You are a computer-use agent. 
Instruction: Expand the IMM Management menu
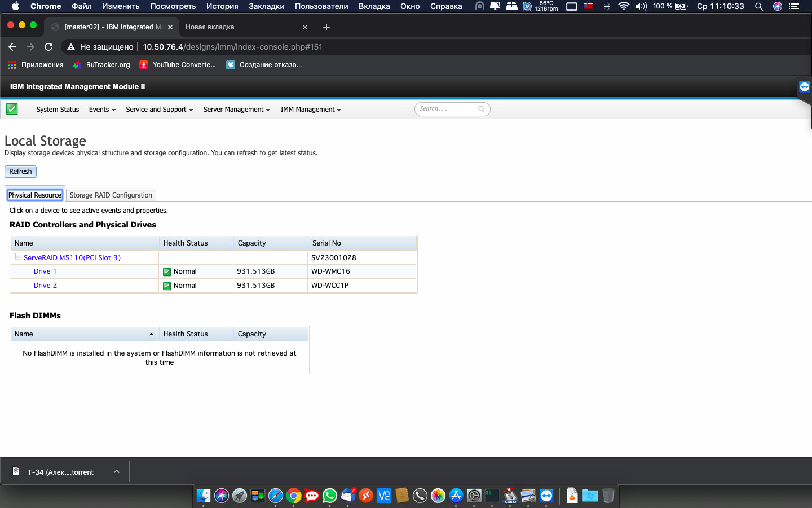[311, 110]
